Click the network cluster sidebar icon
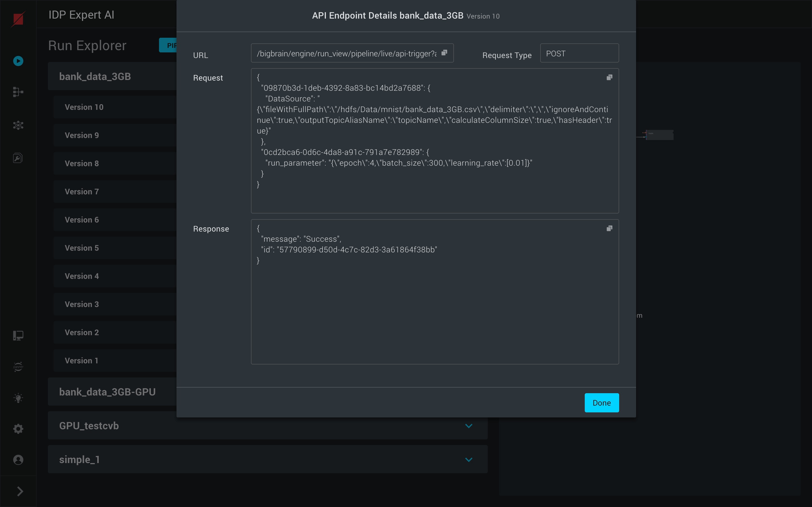Screen dimensions: 812x507 (18, 125)
